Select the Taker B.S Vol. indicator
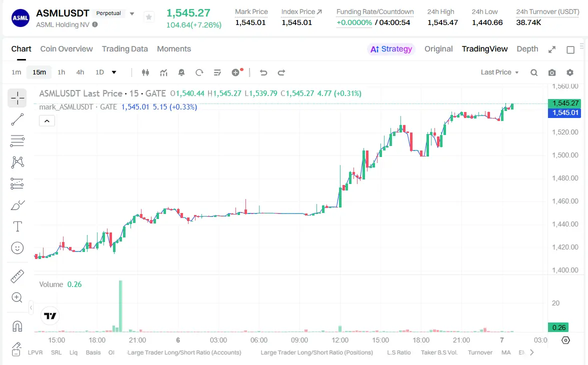 [x=439, y=352]
